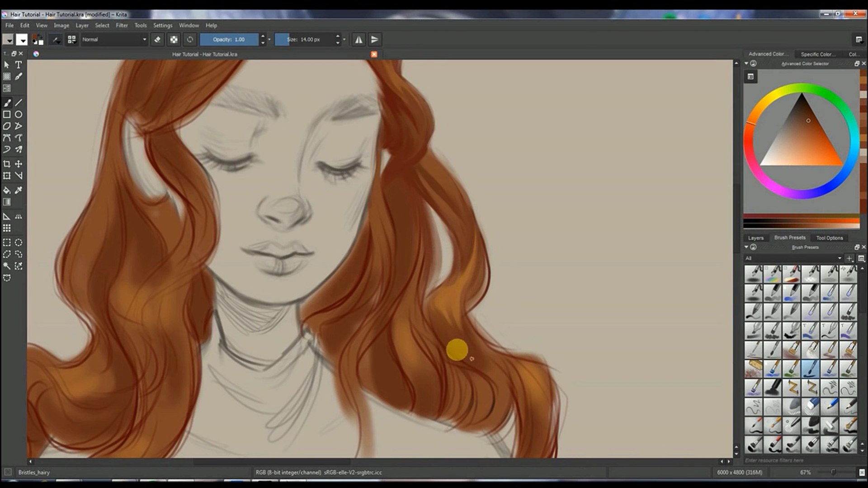This screenshot has height=488, width=868.
Task: Open the blending mode Normal dropdown
Action: click(114, 40)
